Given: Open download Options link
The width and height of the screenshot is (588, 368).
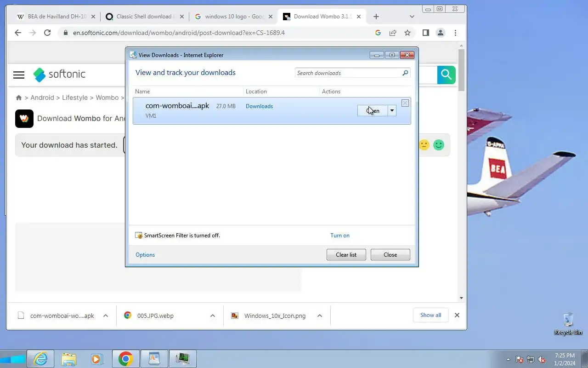Looking at the screenshot, I should click(x=145, y=255).
